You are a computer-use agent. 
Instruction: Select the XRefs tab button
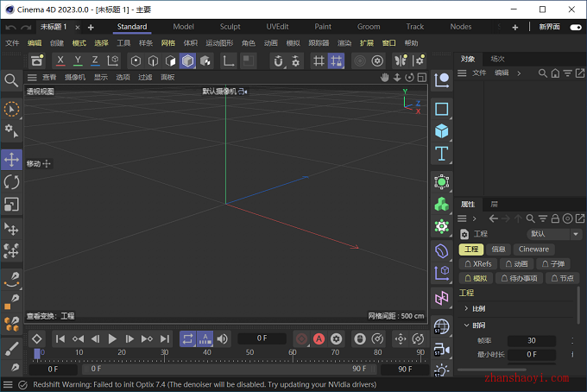coord(478,264)
